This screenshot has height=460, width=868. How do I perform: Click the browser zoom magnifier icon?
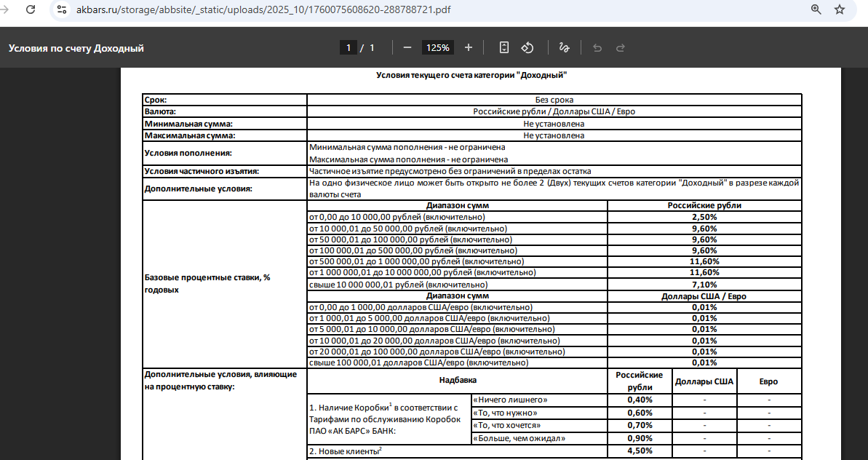pos(816,9)
